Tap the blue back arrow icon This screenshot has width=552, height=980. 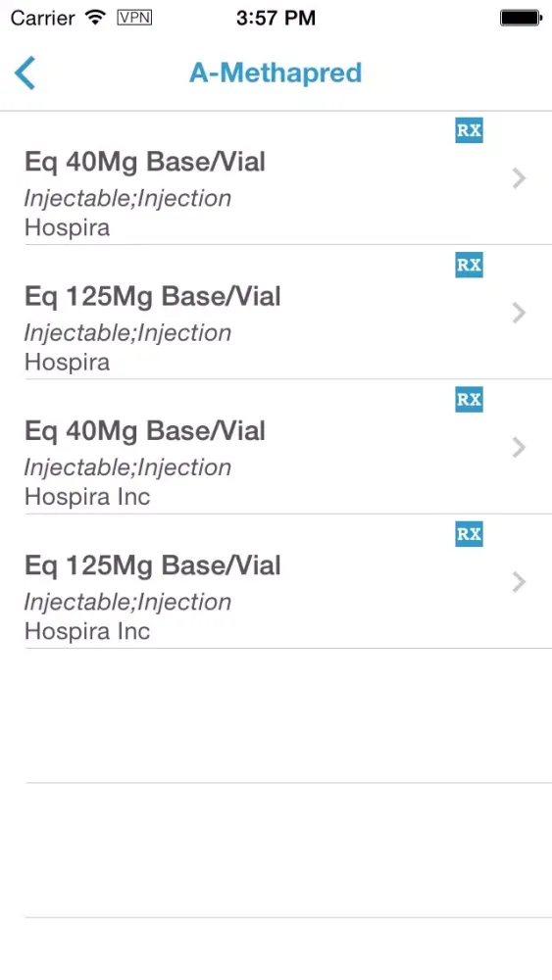click(25, 73)
